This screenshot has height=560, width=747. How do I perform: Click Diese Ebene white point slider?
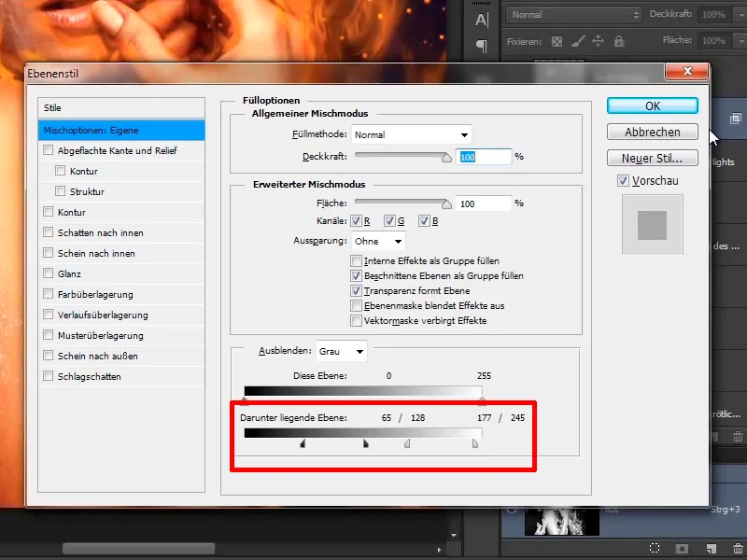[482, 400]
